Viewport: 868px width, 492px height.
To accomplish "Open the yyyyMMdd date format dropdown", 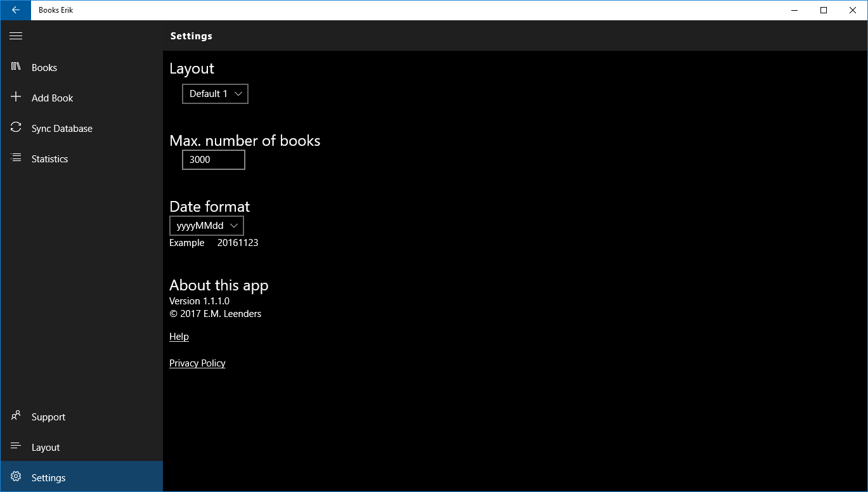I will (x=207, y=226).
